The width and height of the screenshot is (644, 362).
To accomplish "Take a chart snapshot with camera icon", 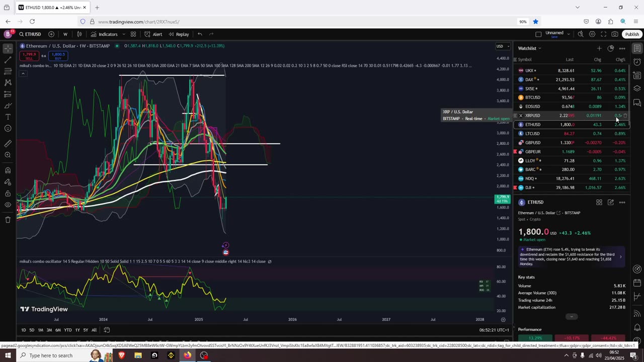I will [615, 34].
